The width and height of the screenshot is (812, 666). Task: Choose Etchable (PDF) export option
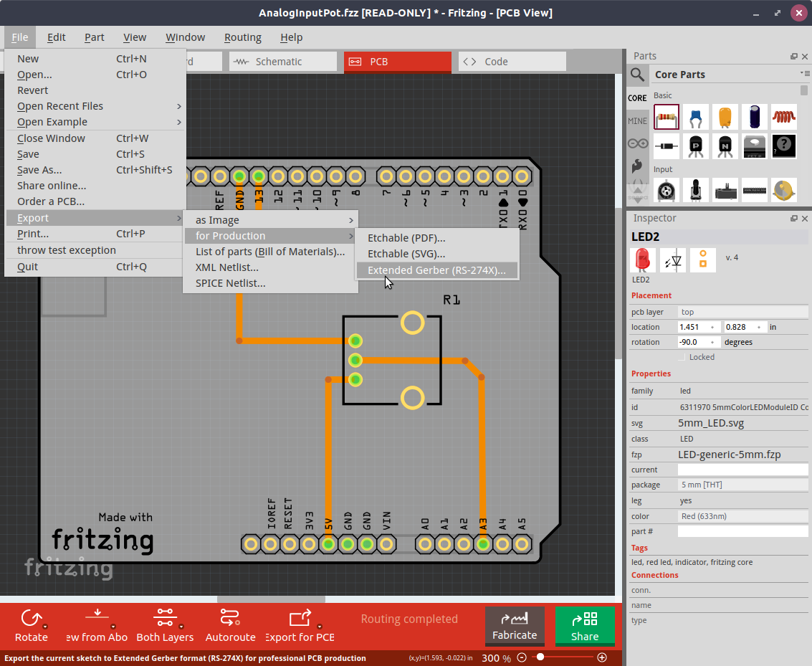(437, 238)
